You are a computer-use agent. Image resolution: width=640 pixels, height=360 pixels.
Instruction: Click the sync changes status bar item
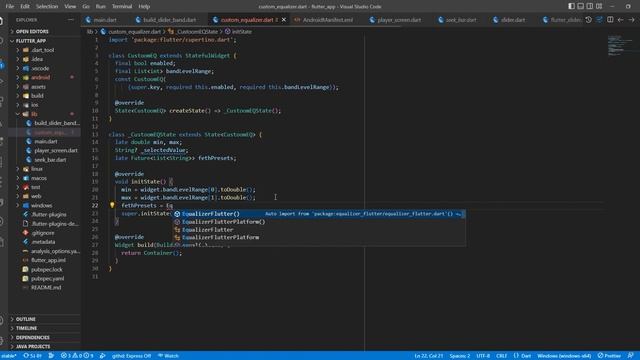point(32,356)
